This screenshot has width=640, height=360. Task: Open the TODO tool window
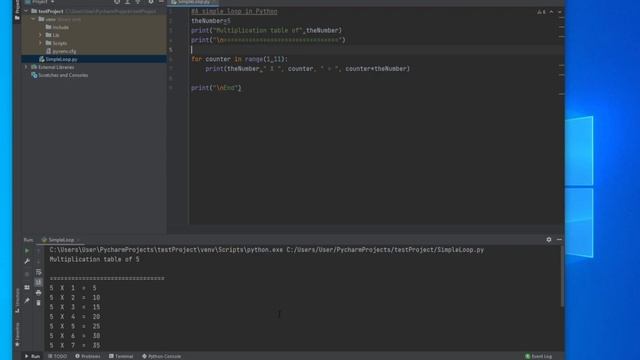(57, 356)
